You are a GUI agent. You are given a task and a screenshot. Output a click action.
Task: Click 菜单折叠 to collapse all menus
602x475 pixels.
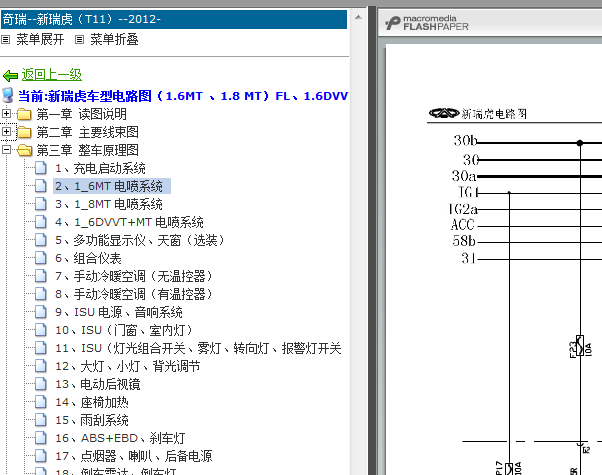click(x=114, y=39)
